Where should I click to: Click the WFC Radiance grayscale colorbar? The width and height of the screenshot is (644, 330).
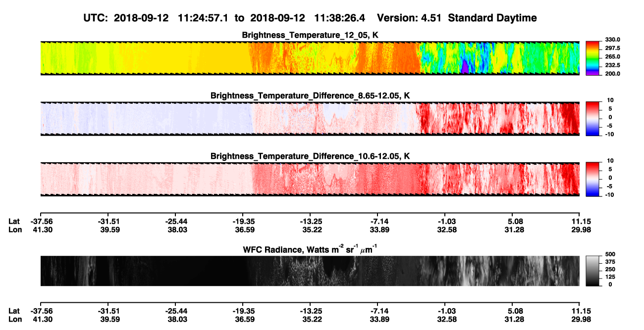(x=593, y=271)
